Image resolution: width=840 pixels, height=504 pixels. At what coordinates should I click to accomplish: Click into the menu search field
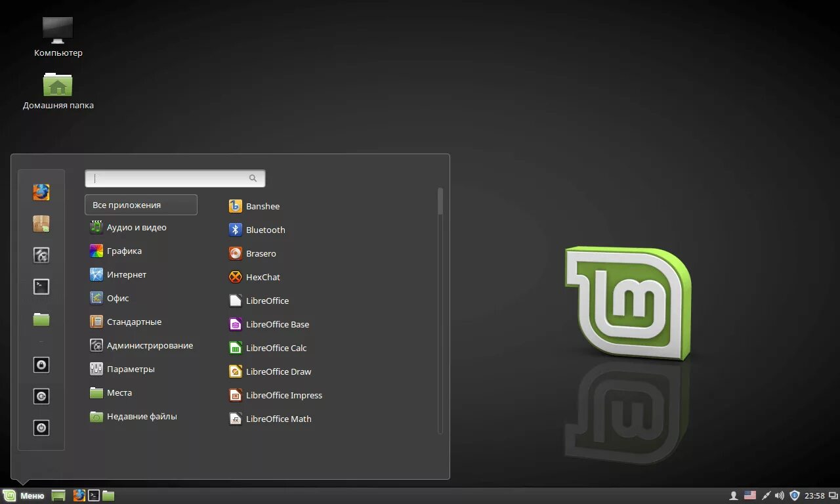pos(175,178)
